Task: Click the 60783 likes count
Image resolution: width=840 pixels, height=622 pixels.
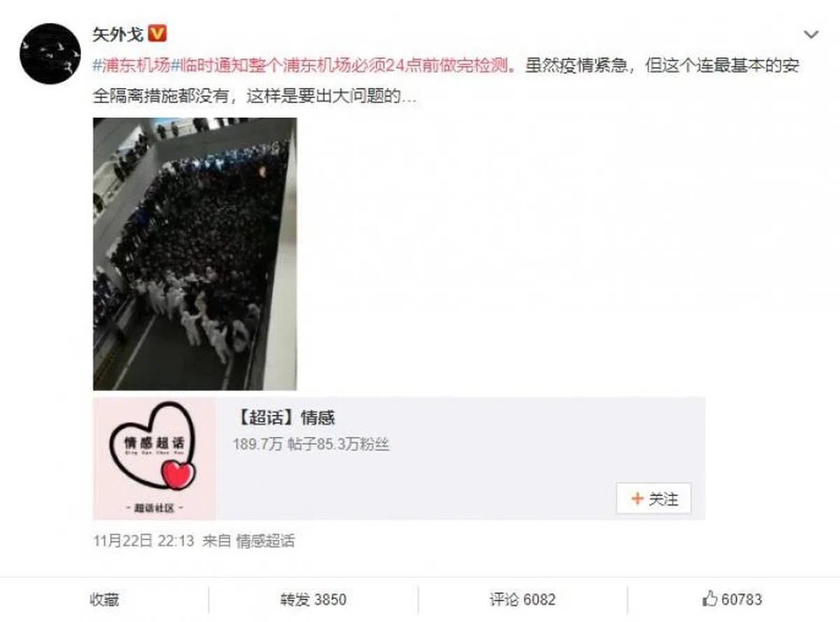Action: [742, 600]
